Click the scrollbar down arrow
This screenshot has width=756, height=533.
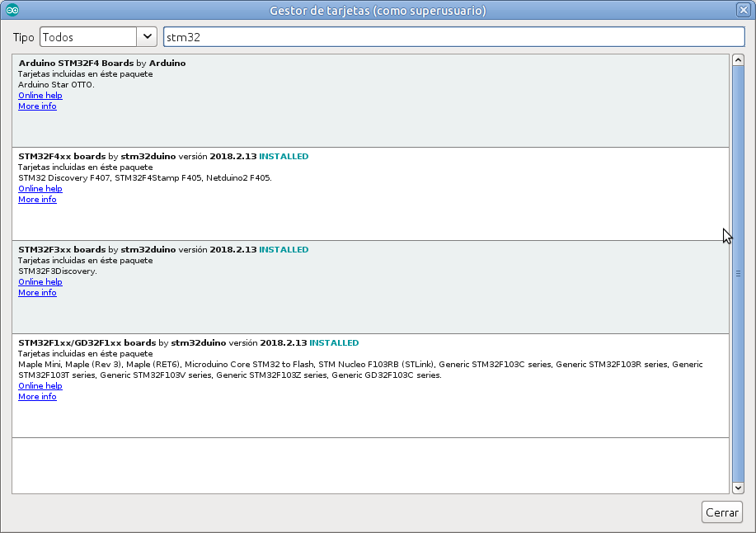(738, 488)
